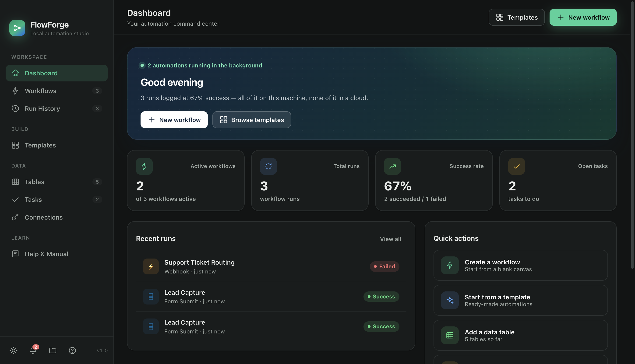Click 'of 3 workflows active' text
Image resolution: width=635 pixels, height=364 pixels.
click(166, 199)
